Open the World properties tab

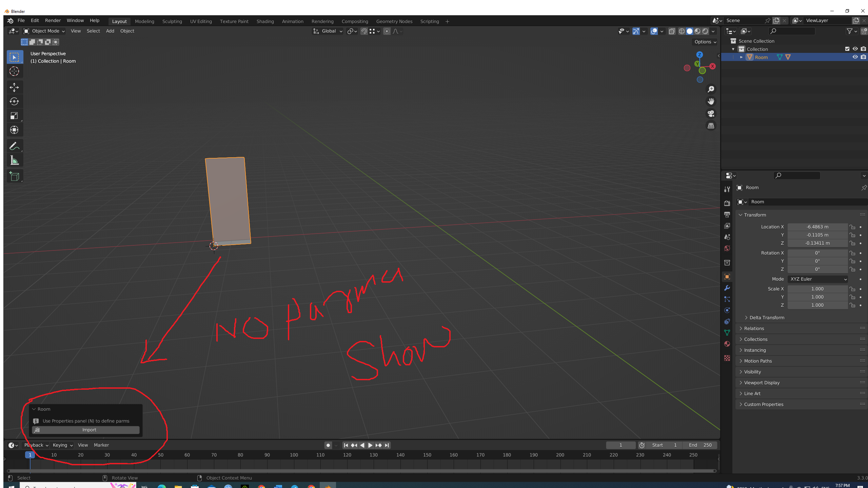(x=727, y=248)
